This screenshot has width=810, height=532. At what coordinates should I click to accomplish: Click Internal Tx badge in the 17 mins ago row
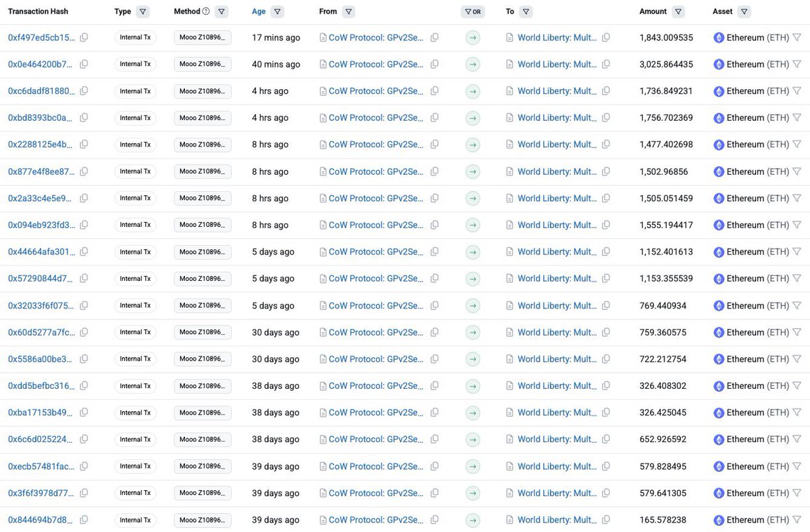click(x=135, y=38)
